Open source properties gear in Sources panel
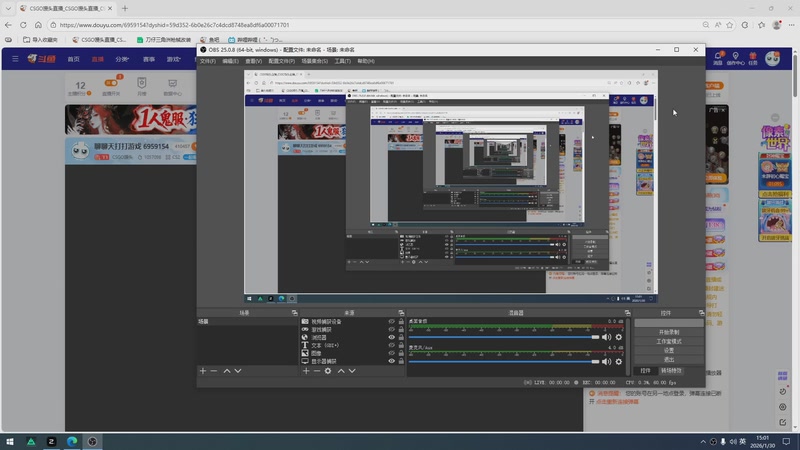The width and height of the screenshot is (800, 450). 328,371
